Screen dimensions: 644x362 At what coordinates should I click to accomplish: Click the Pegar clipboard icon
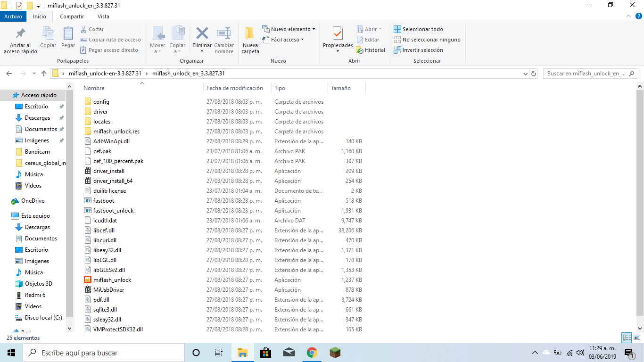pos(68,33)
